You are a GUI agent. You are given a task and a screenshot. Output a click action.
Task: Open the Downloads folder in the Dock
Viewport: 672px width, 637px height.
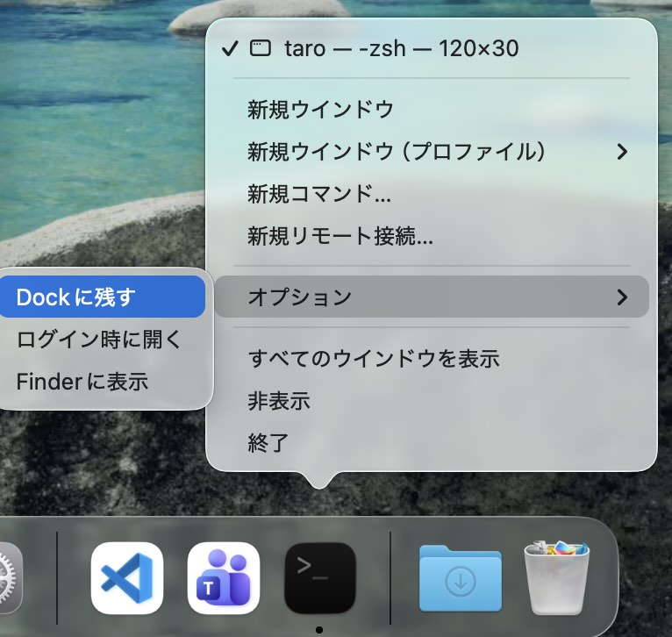461,578
